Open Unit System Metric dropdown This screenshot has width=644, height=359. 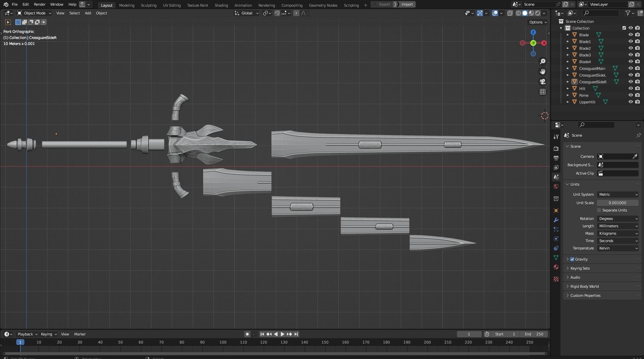point(618,194)
